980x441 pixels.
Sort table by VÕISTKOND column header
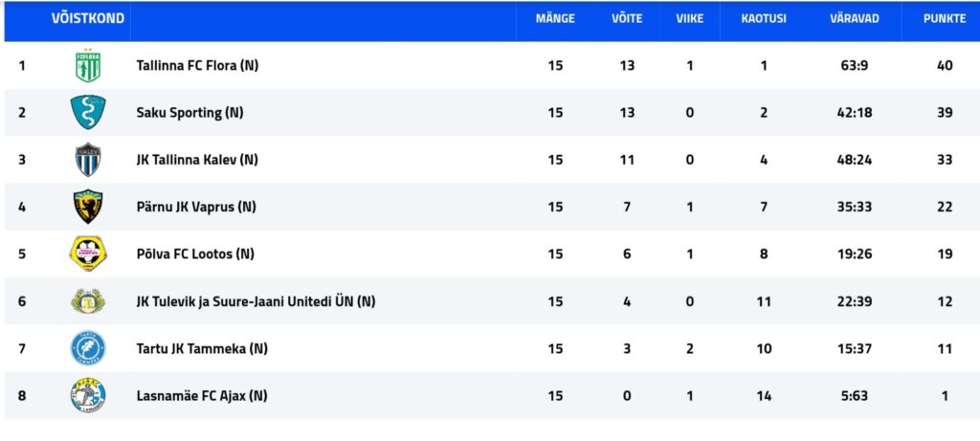[x=88, y=18]
